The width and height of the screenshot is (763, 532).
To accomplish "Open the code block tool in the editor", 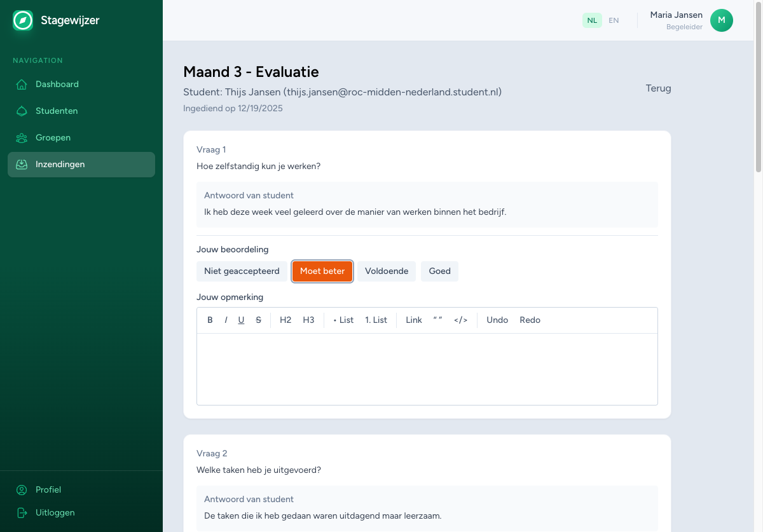I will coord(460,320).
